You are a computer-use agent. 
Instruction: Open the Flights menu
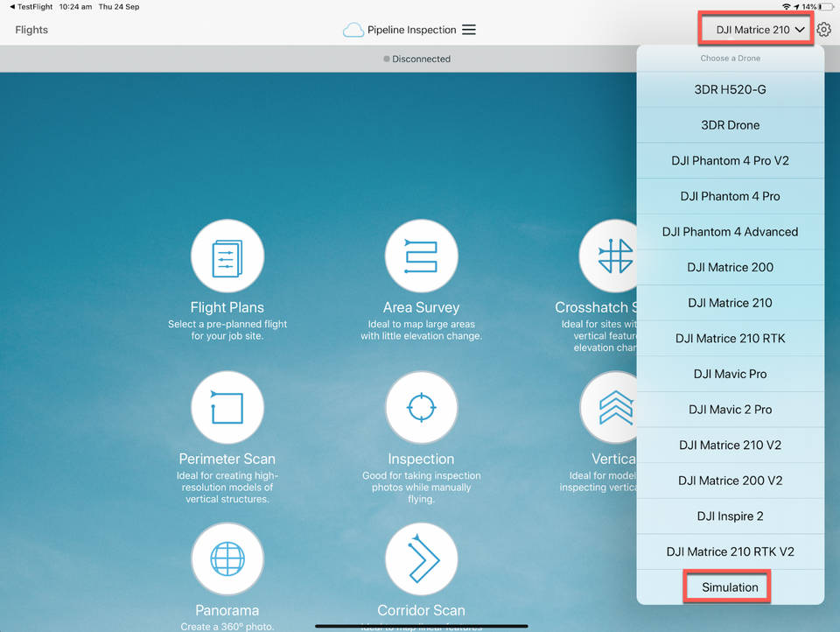click(x=31, y=29)
